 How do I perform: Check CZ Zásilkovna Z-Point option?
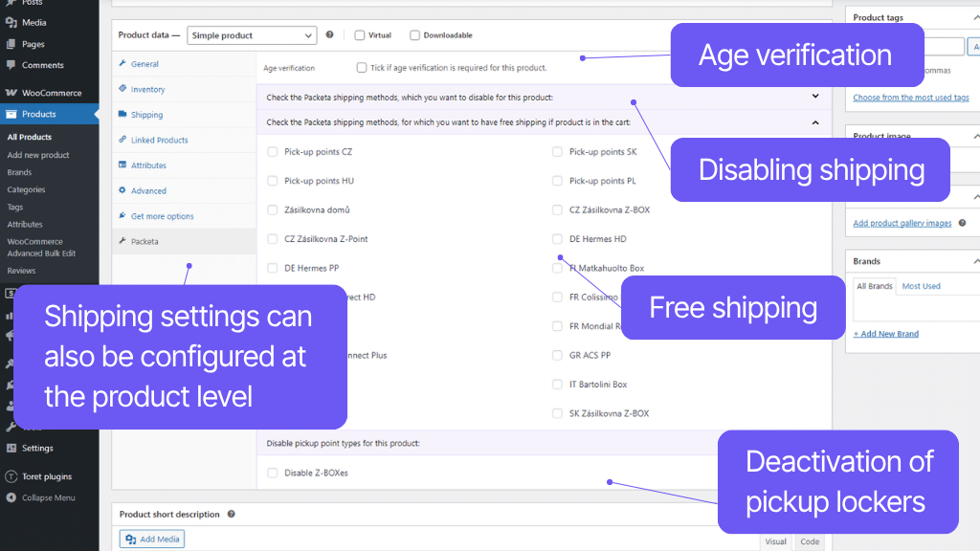pos(273,238)
